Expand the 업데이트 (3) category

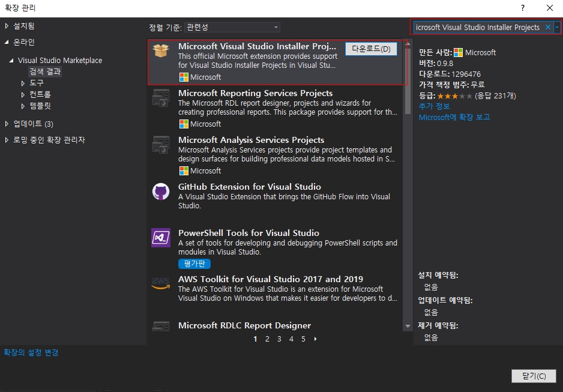(7, 124)
